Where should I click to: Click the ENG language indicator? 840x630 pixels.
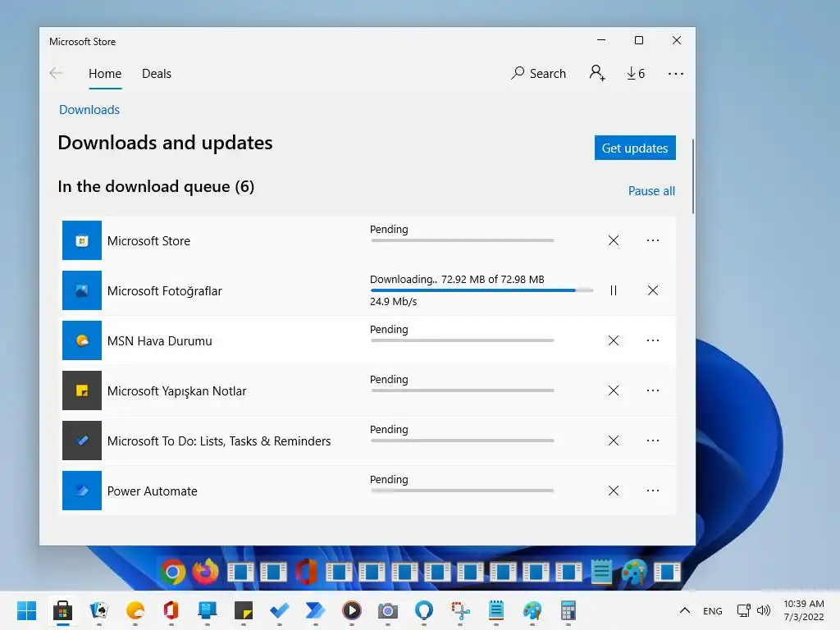tap(713, 610)
